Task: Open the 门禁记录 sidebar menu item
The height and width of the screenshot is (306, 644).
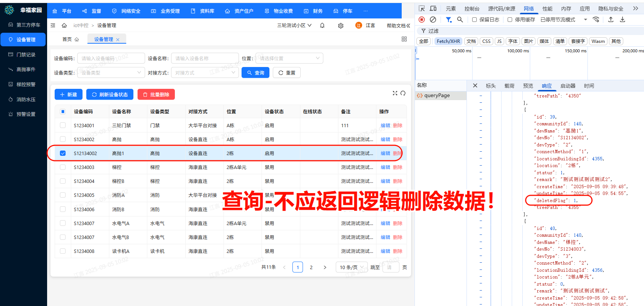Action: click(x=26, y=55)
